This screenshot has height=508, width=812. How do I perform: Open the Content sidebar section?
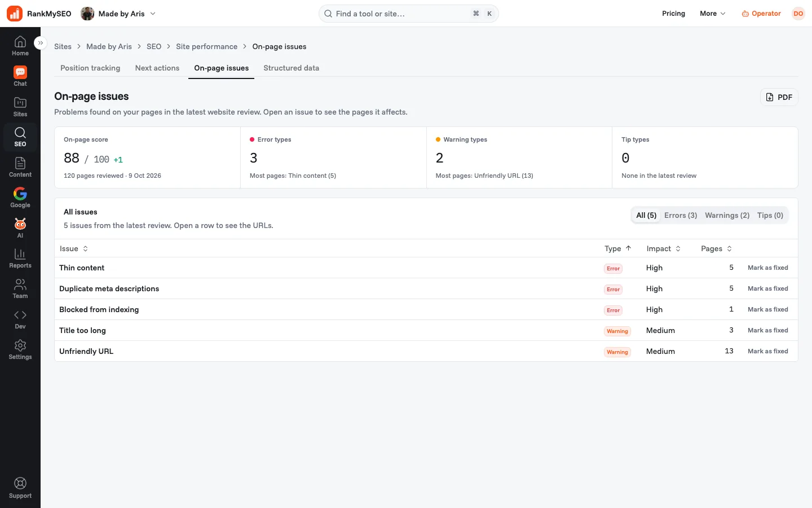tap(20, 168)
